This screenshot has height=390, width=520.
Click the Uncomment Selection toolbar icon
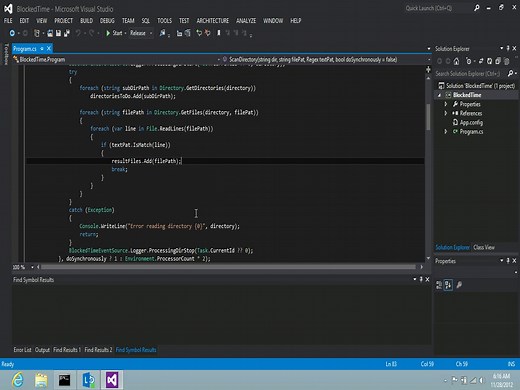point(188,33)
